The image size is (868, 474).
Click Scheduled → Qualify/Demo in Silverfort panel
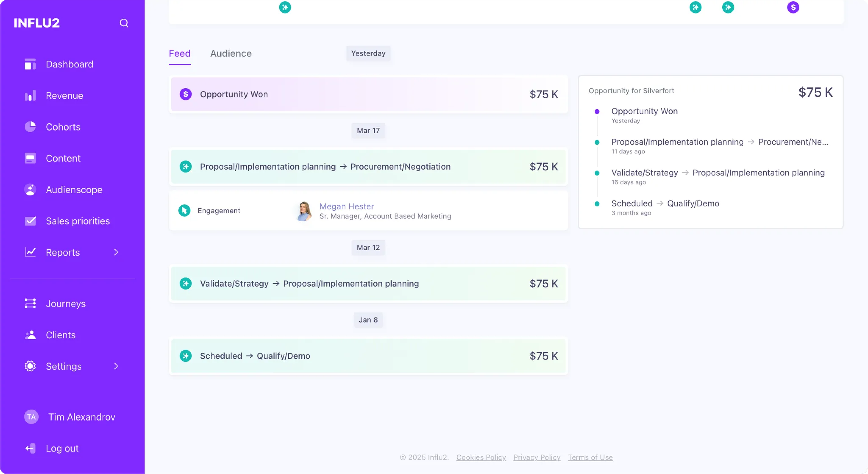click(665, 203)
